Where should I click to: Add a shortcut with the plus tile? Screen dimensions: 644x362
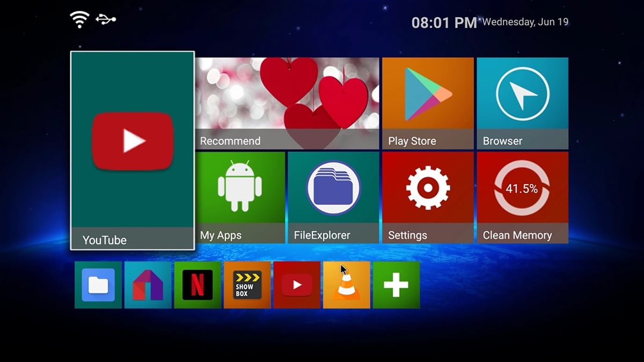[x=396, y=285]
